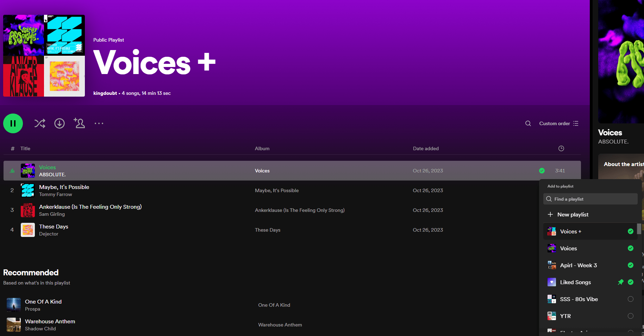The width and height of the screenshot is (644, 336).
Task: Uncheck the Voices playlist checkbox
Action: (631, 248)
